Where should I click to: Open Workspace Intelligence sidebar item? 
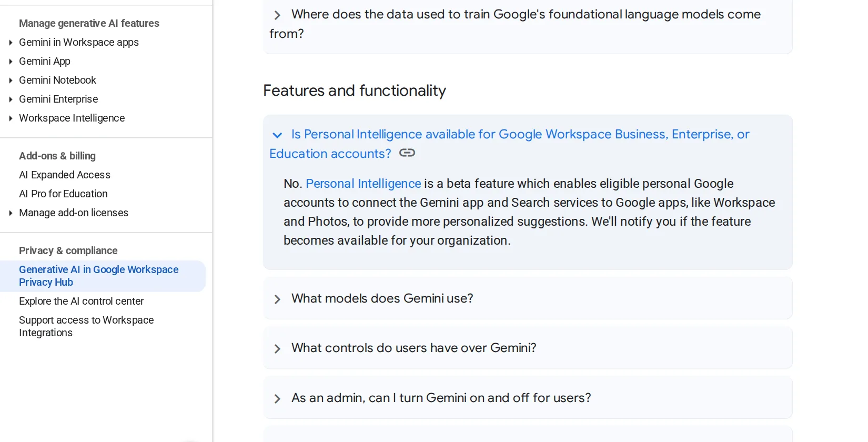point(72,118)
